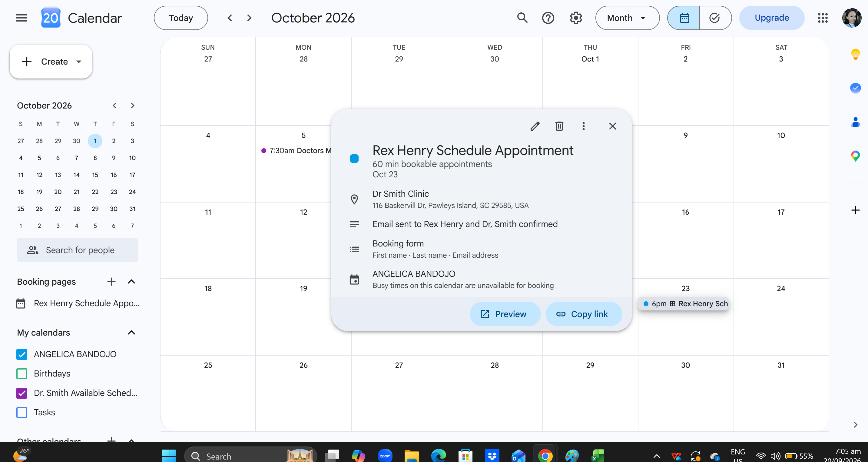Open the main menu hamburger icon
The width and height of the screenshot is (868, 462).
click(x=22, y=18)
